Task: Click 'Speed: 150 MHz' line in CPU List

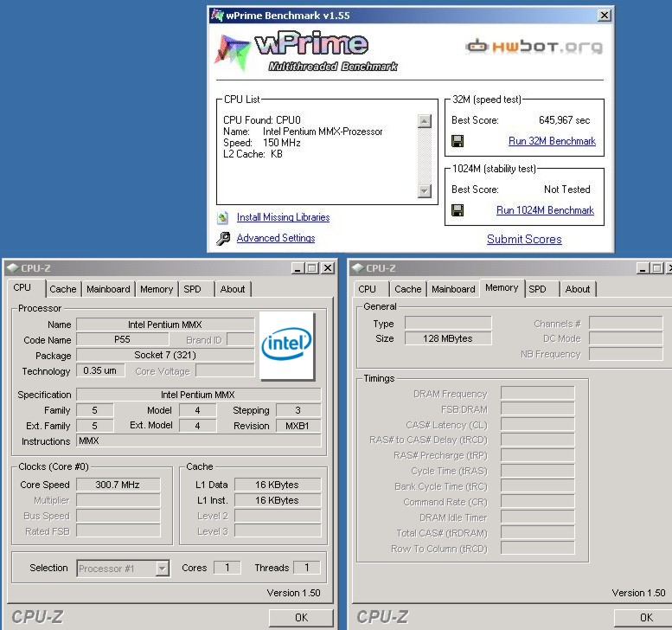Action: (x=262, y=143)
